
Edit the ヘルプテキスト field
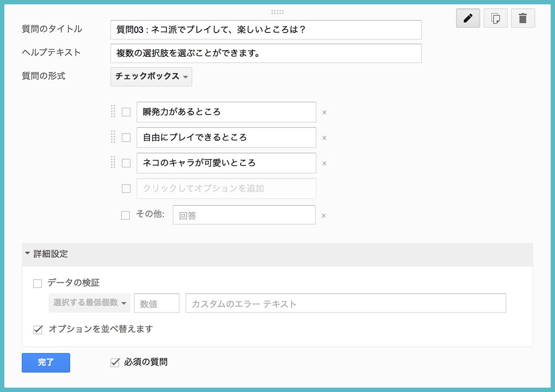coord(266,53)
